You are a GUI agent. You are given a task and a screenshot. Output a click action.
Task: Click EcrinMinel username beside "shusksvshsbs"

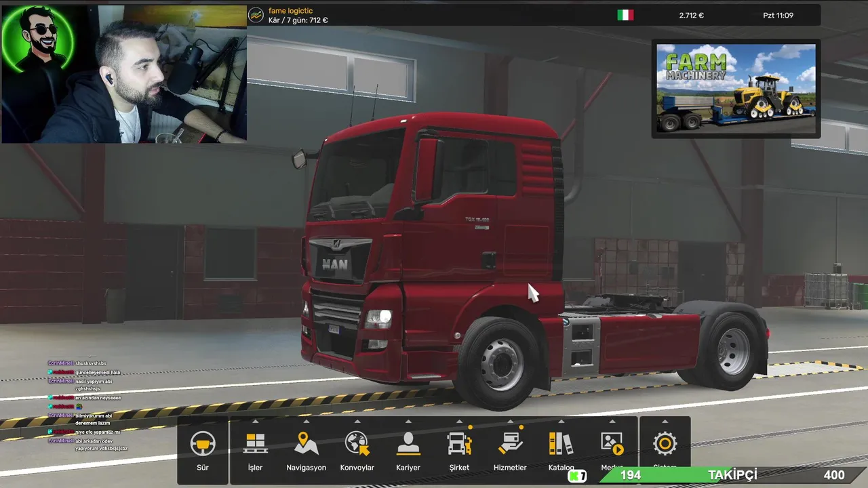(60, 363)
